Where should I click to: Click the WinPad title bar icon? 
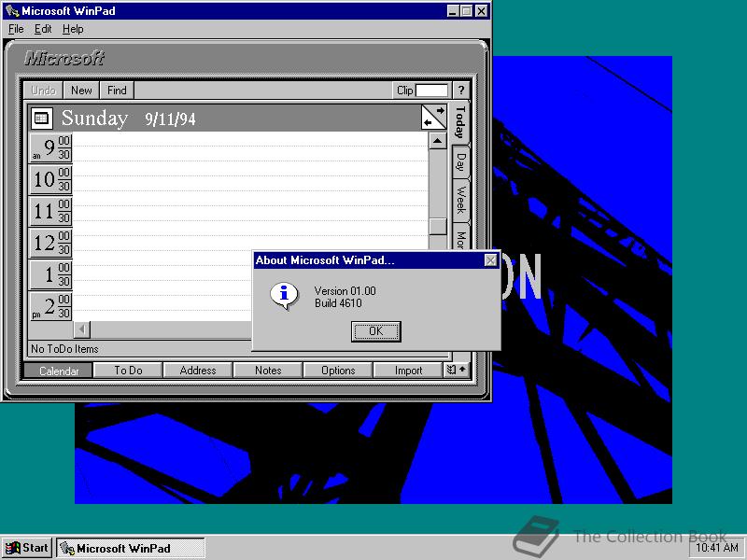click(x=12, y=11)
